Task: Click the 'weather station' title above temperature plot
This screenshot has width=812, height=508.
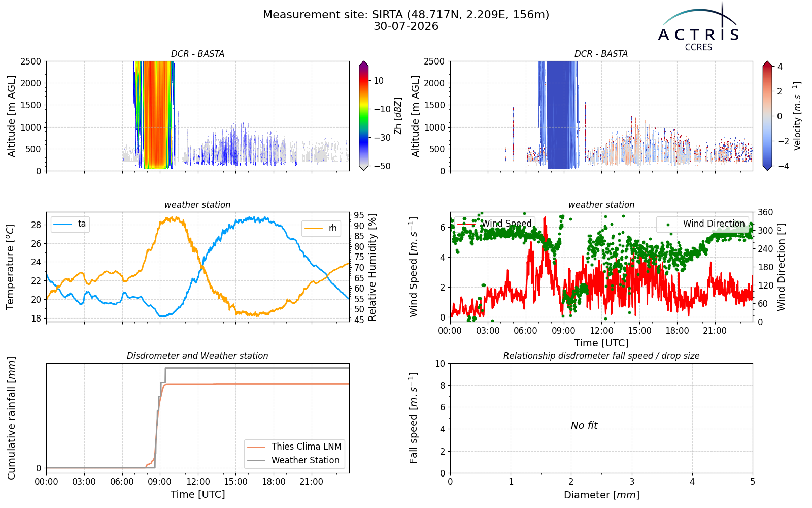Action: click(197, 205)
